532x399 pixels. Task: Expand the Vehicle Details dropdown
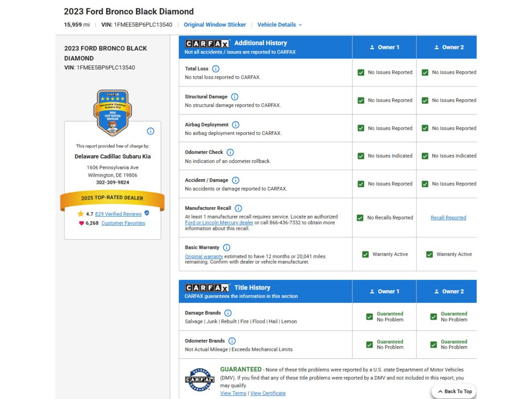[280, 25]
